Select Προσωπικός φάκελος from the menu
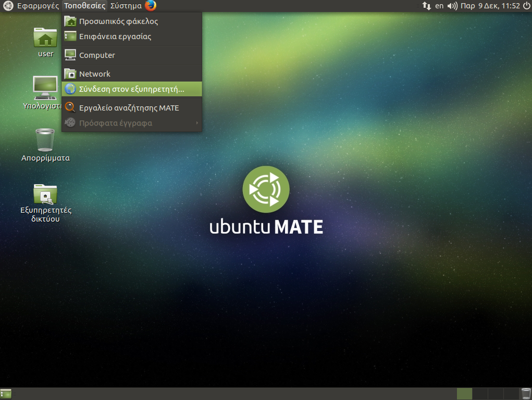The height and width of the screenshot is (400, 532). coord(118,21)
